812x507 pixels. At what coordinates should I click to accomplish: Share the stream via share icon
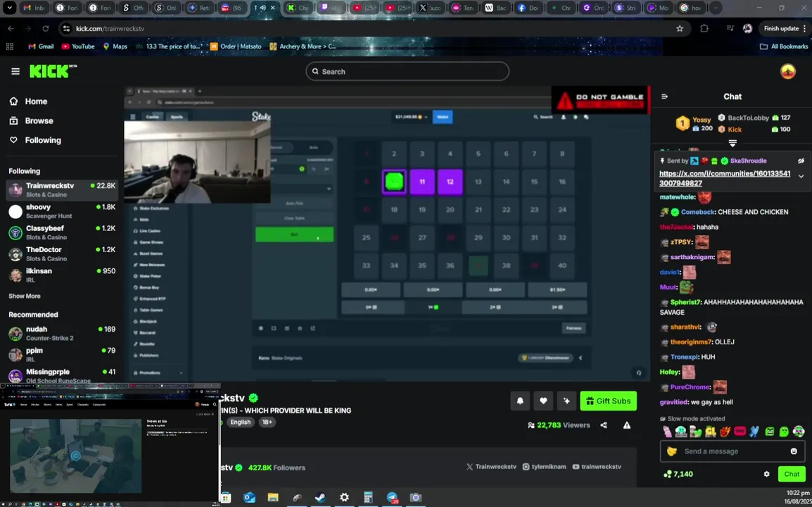point(603,425)
